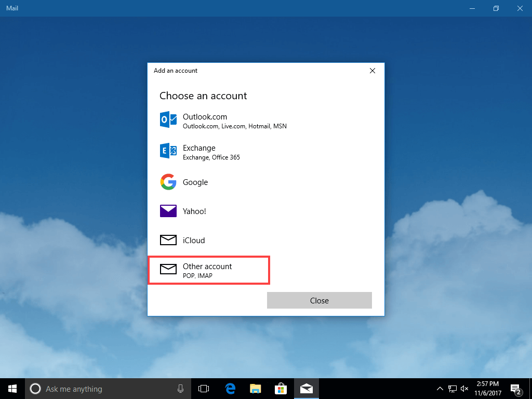This screenshot has width=532, height=399.
Task: Click the Other account envelope icon
Action: tap(168, 270)
